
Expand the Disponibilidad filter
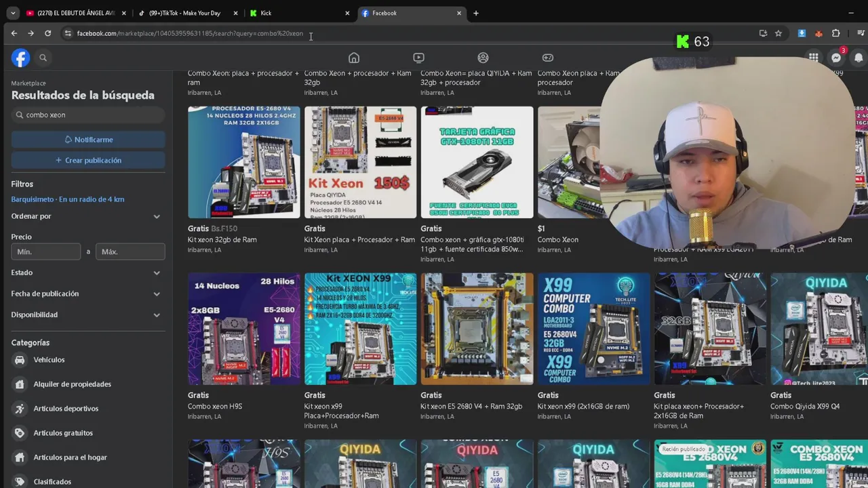(85, 314)
